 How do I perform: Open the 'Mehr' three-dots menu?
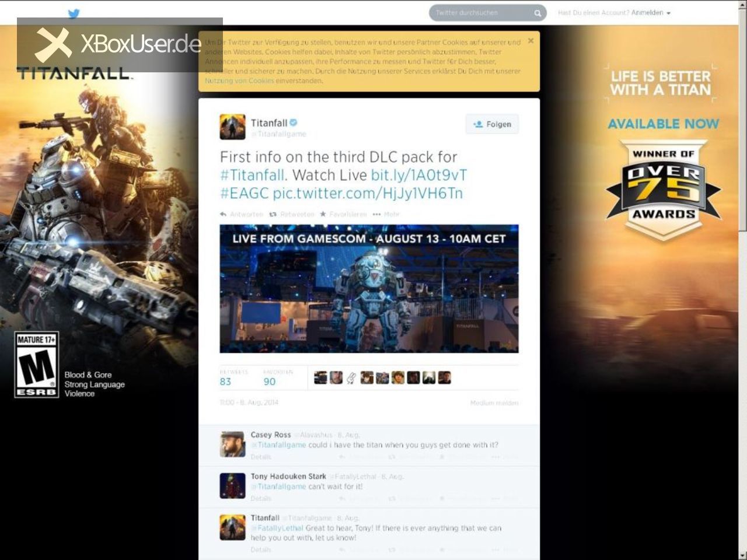(x=386, y=215)
